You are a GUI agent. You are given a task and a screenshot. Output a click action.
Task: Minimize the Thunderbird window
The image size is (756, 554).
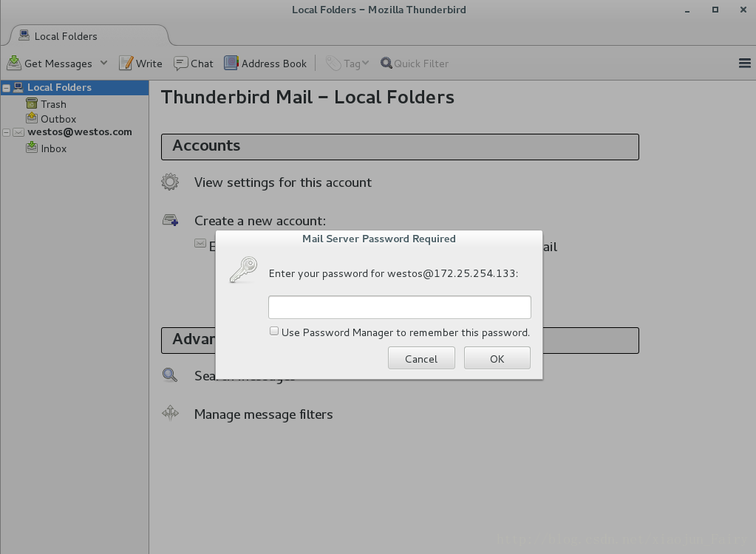(687, 10)
